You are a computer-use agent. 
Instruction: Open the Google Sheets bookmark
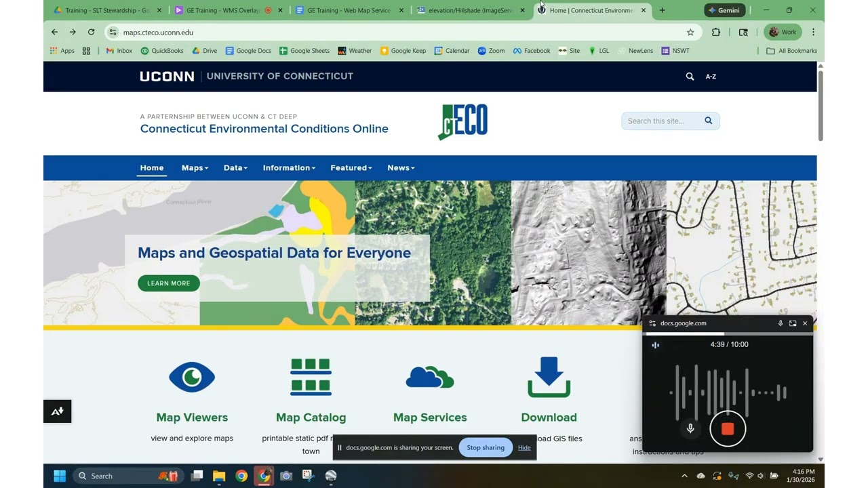click(304, 51)
